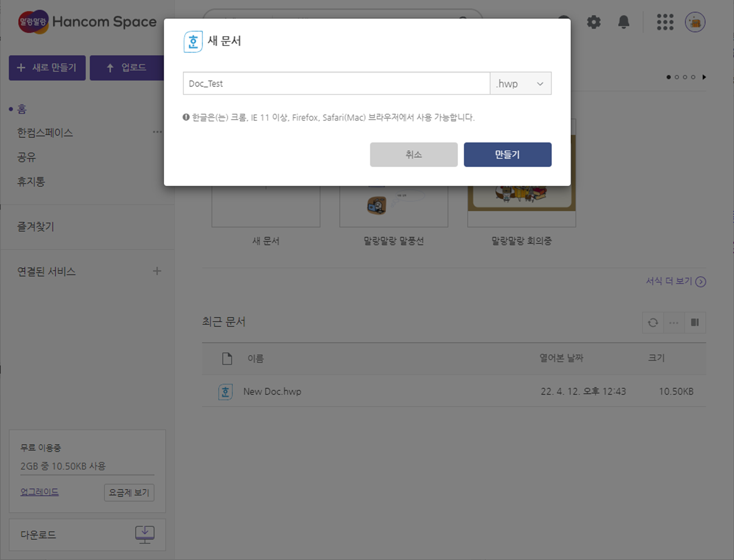
Task: Click the 취소 cancel button
Action: [414, 155]
